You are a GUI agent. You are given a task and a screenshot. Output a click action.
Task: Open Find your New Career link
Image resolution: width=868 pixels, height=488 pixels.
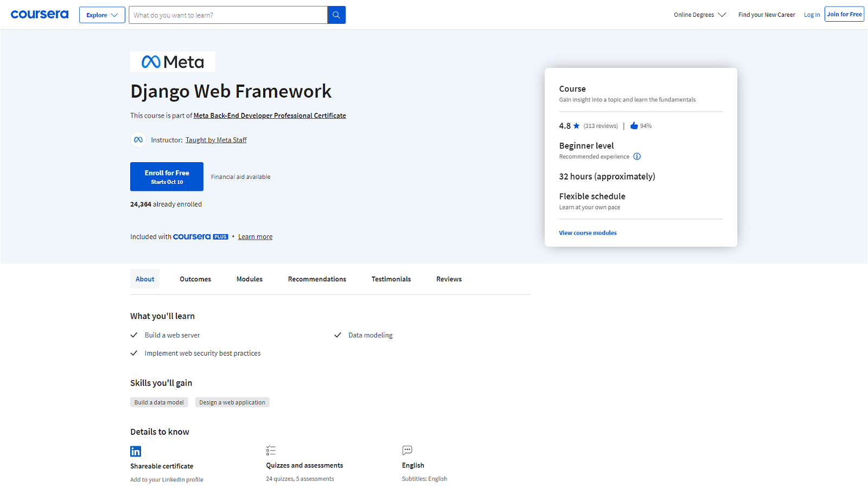(767, 15)
